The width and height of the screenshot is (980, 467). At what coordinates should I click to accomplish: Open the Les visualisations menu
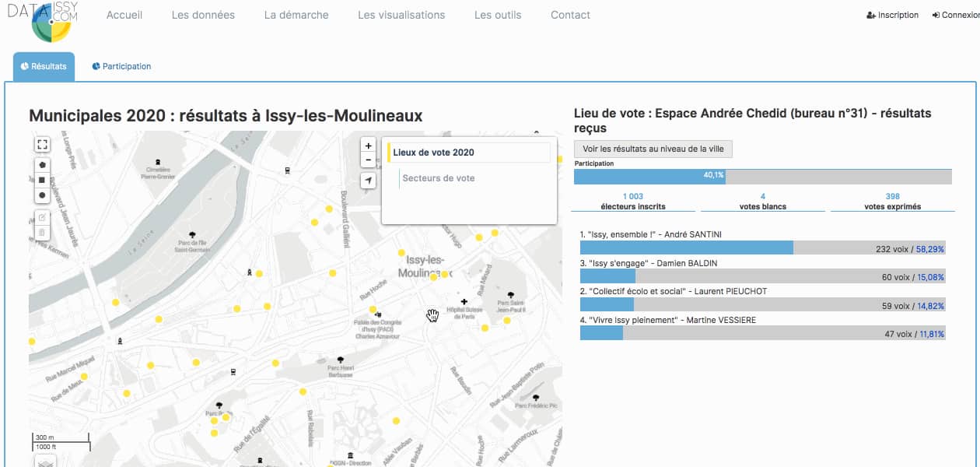coord(401,15)
